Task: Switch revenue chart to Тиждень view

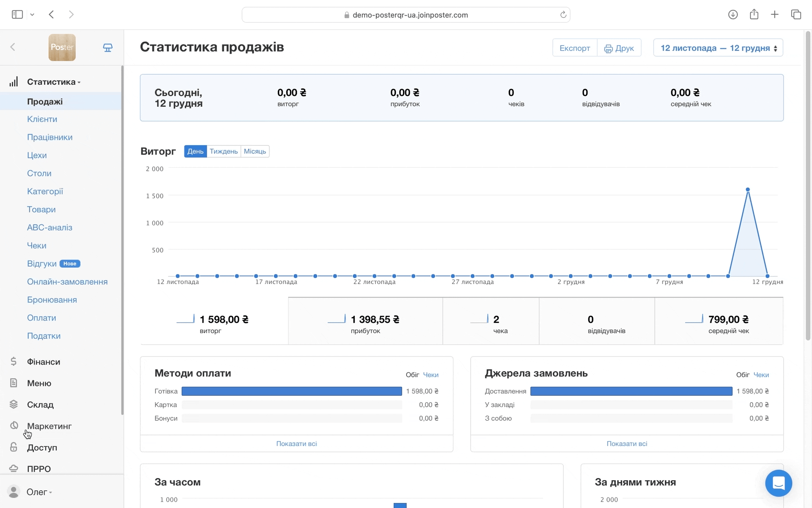Action: 223,151
